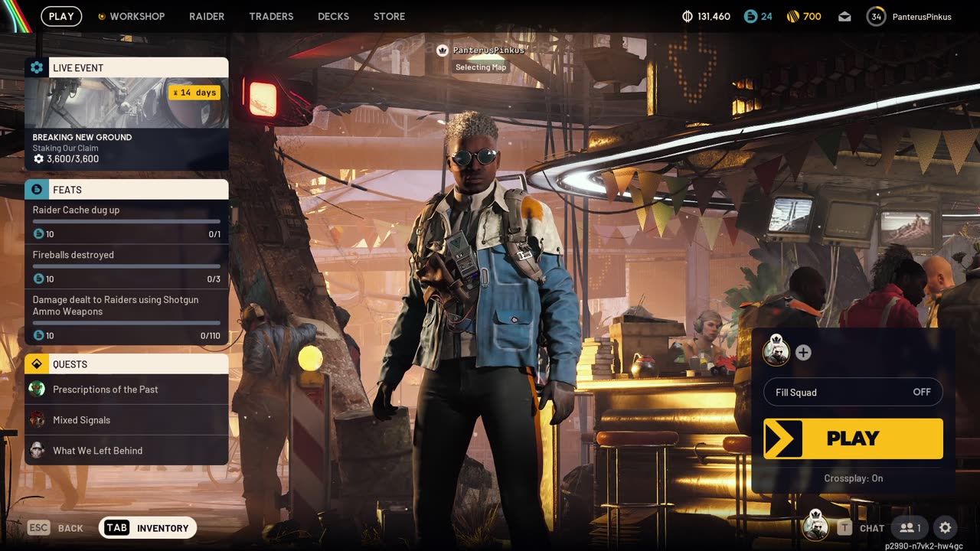Click the 14 days timer badge
Image resolution: width=980 pixels, height=551 pixels.
coord(194,93)
